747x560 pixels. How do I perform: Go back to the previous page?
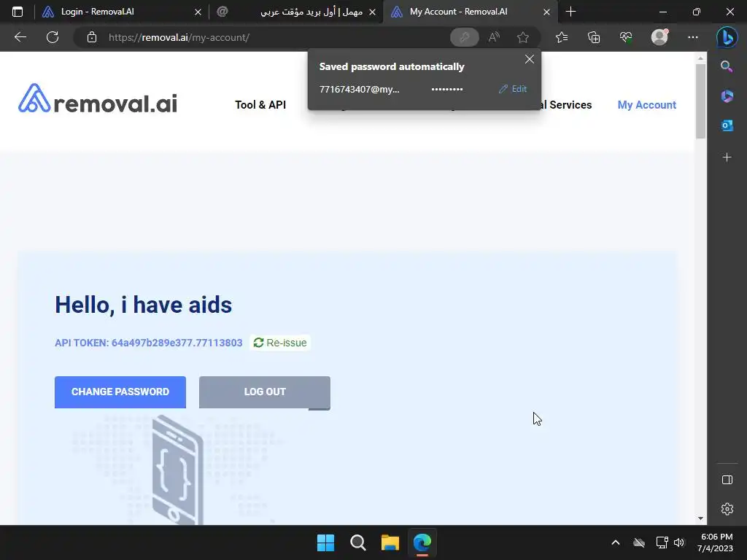[20, 37]
